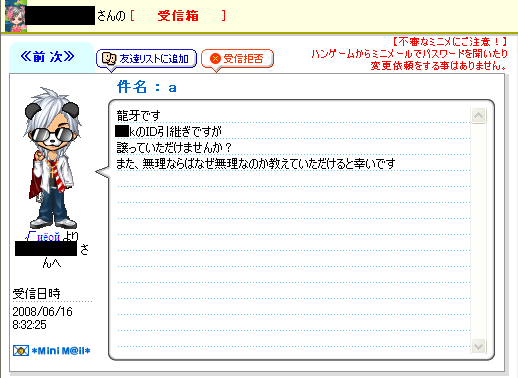
Task: Click the first message line 龍牙です
Action: [x=139, y=116]
